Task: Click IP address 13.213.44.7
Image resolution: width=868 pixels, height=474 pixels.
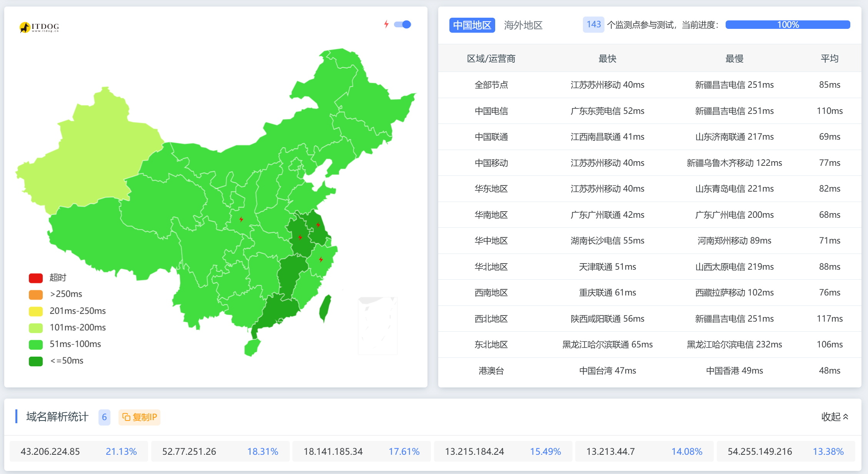Action: point(610,451)
